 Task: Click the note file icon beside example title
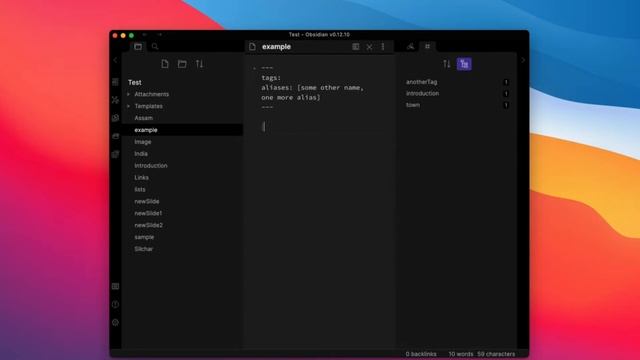pos(252,47)
